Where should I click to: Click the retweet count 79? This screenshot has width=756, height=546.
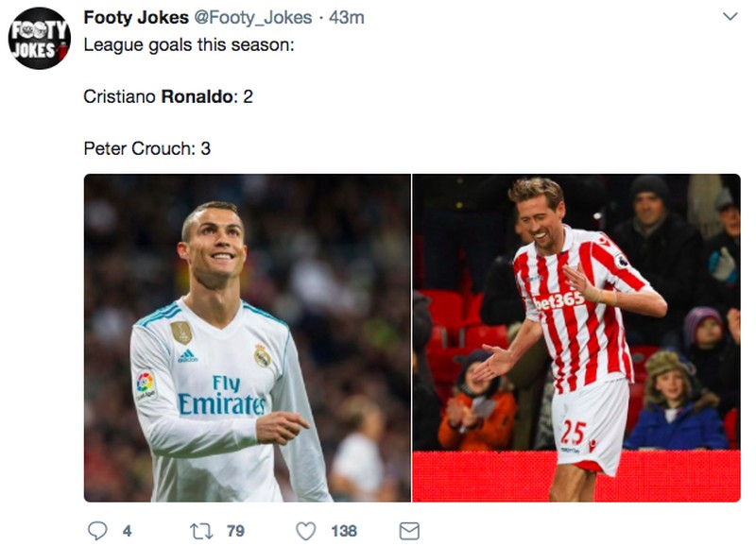click(x=235, y=531)
